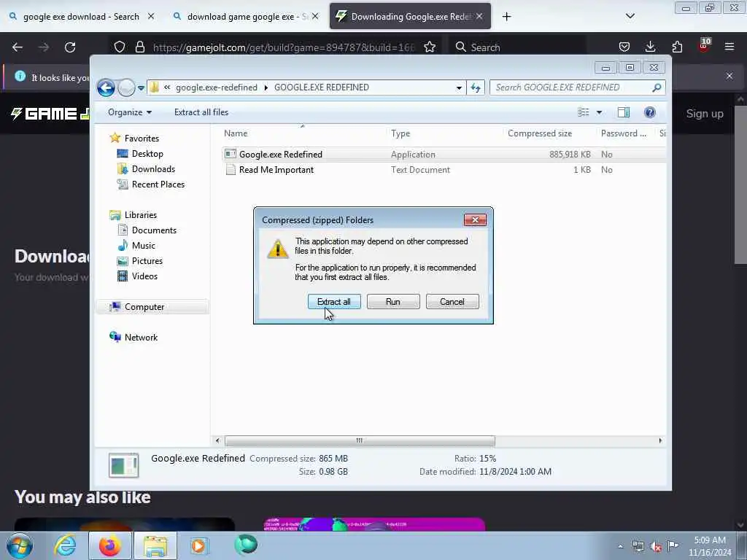Image resolution: width=747 pixels, height=560 pixels.
Task: Open Videos library
Action: click(144, 276)
